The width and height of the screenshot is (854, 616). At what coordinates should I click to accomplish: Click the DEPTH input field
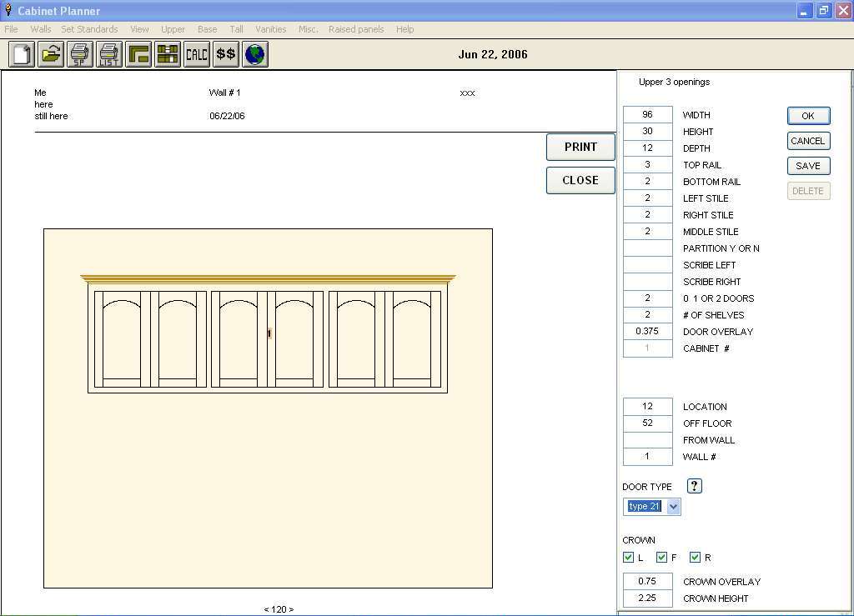(x=647, y=148)
